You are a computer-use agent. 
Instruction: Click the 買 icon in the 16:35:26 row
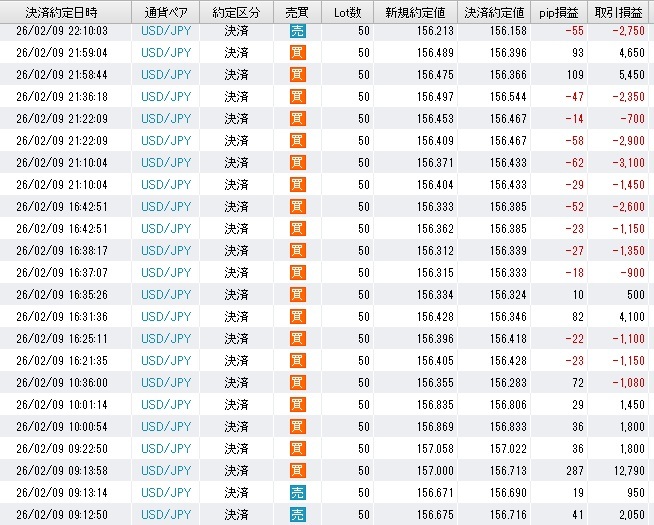[297, 295]
